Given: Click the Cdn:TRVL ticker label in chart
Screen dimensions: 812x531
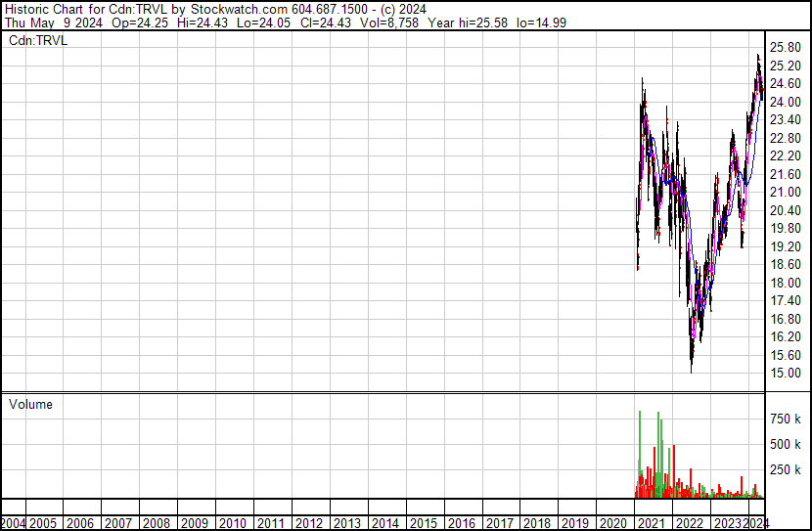Looking at the screenshot, I should pyautogui.click(x=38, y=40).
